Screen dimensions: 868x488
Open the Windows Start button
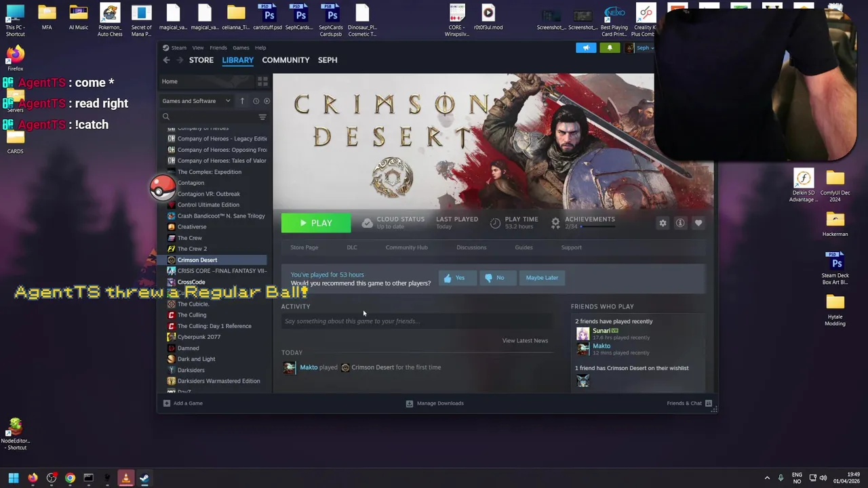pyautogui.click(x=13, y=479)
